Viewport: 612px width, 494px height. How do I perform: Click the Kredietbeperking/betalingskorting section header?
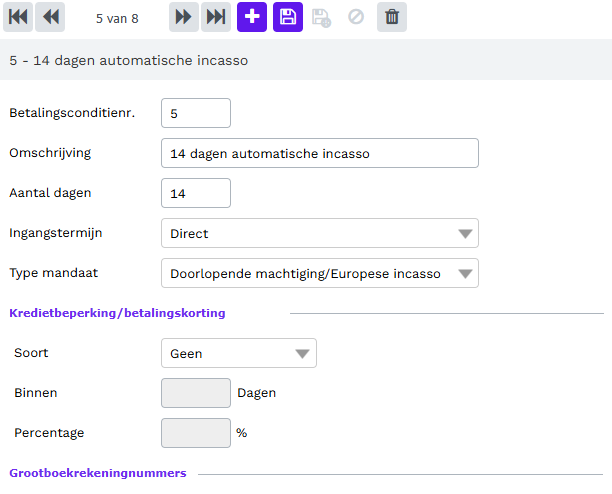(117, 313)
